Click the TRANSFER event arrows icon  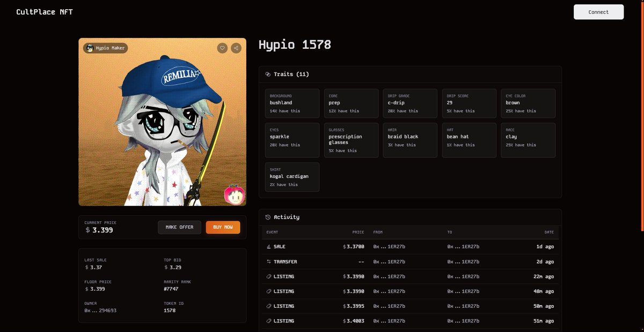269,262
